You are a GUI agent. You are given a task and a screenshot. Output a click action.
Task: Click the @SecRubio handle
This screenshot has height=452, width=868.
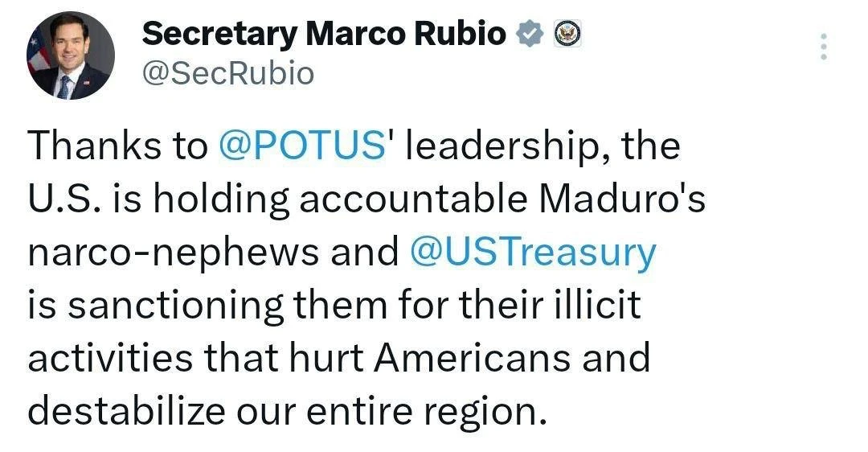[227, 73]
